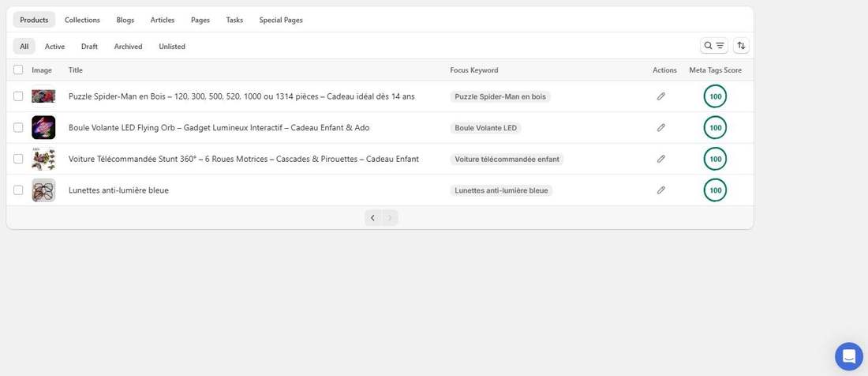Click the Focus Keyword column header
Image resolution: width=868 pixels, height=376 pixels.
click(x=474, y=70)
